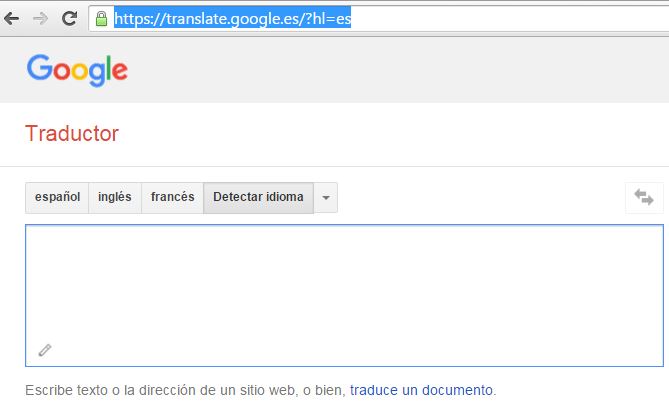Expand the source language dropdown arrow

click(x=326, y=197)
